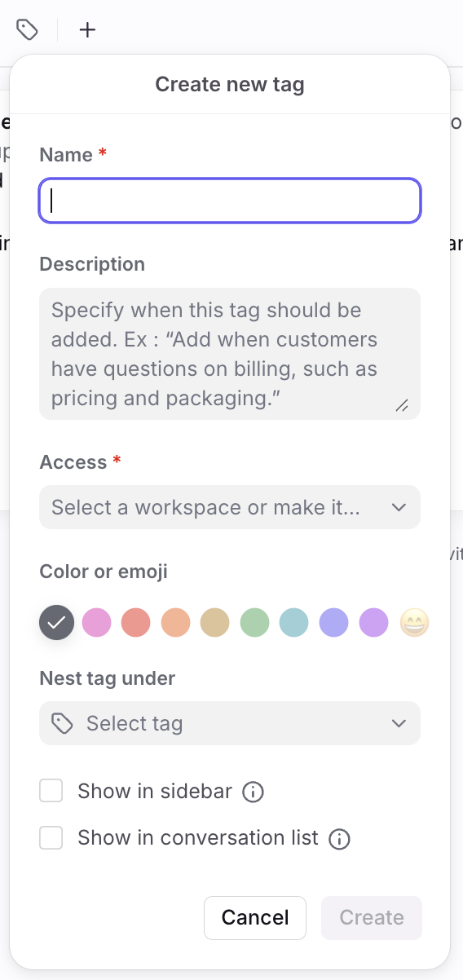Open the emoji picker smiley icon

click(414, 624)
